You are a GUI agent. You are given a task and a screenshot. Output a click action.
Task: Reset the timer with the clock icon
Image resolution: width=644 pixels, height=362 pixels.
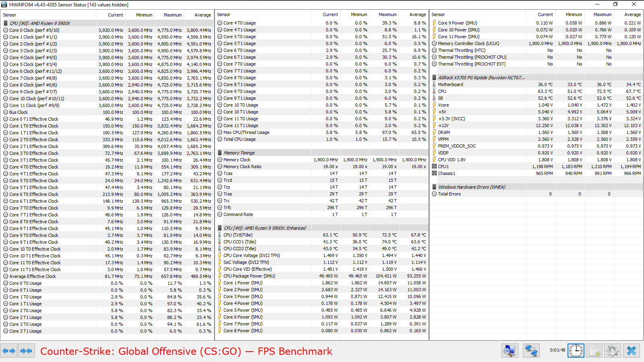(x=576, y=351)
